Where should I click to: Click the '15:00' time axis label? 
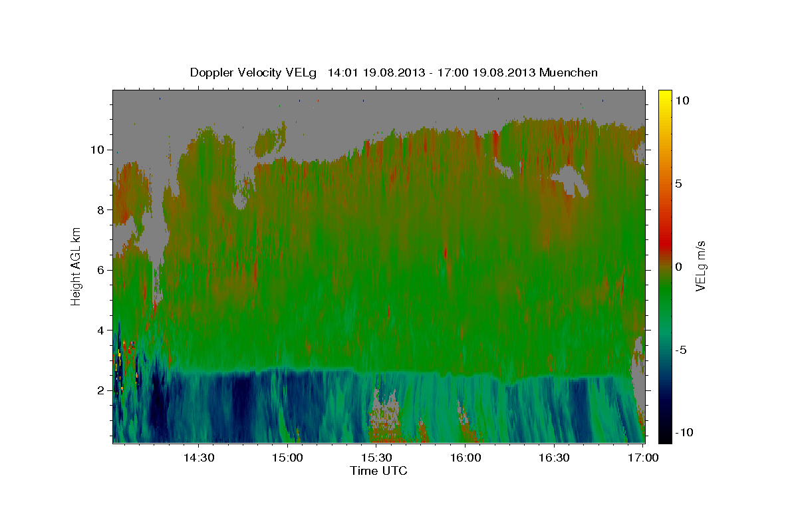(288, 458)
